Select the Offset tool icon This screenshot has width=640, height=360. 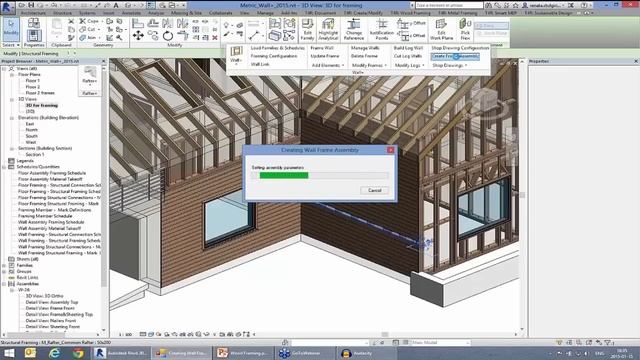point(153,23)
